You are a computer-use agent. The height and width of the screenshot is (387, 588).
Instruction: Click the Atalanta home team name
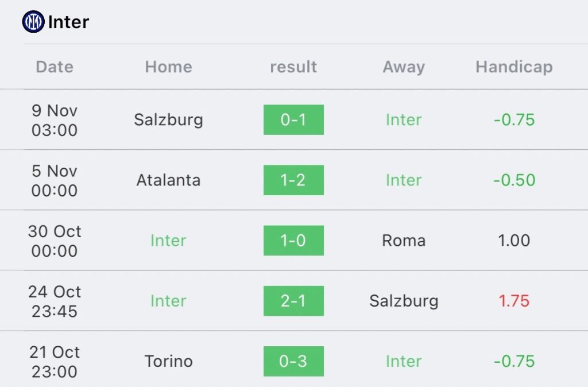(168, 180)
